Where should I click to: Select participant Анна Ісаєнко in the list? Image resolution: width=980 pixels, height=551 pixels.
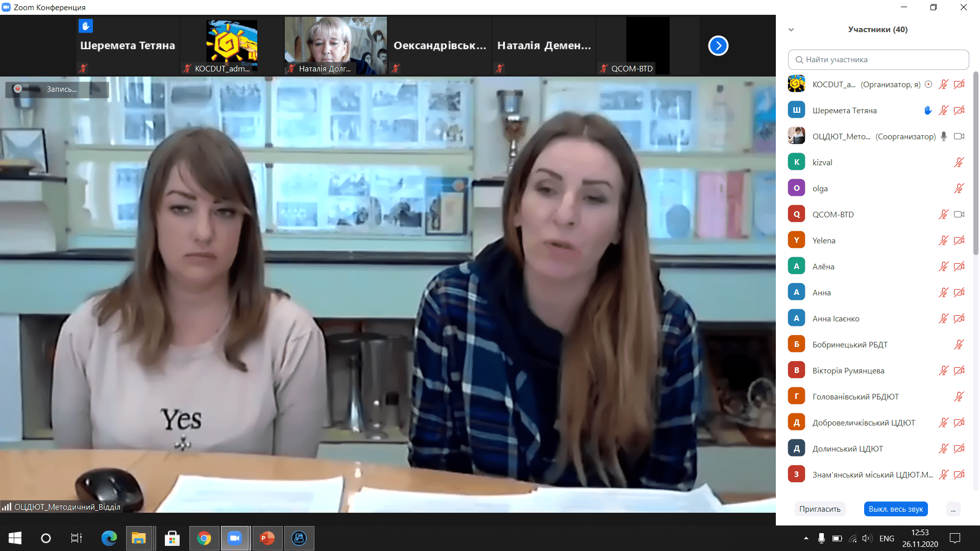point(836,318)
